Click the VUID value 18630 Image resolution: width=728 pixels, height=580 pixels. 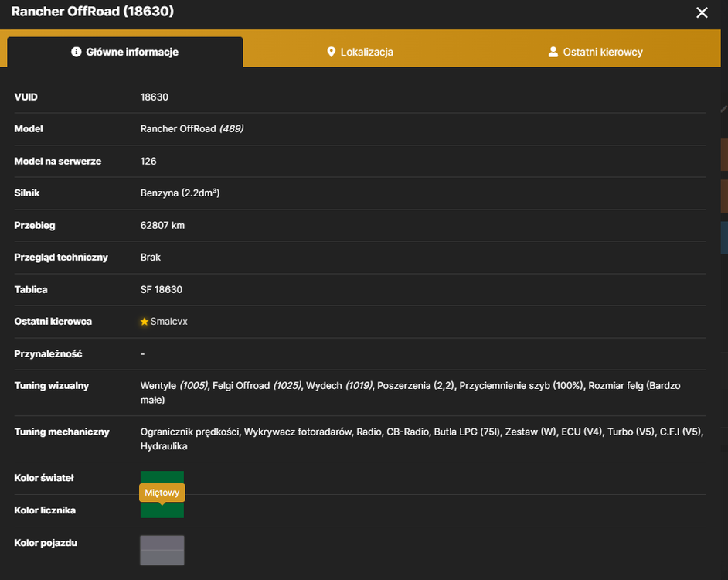154,97
